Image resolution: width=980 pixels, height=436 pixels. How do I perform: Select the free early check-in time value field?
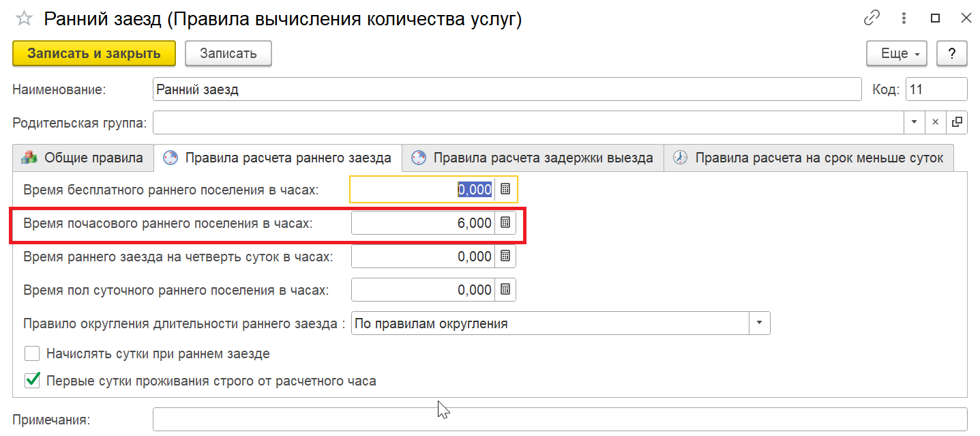[424, 190]
